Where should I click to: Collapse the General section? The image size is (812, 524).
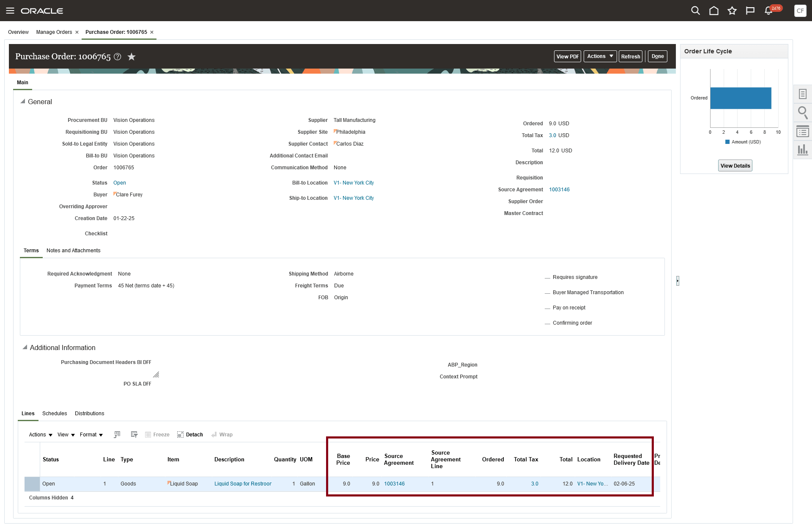pos(23,102)
